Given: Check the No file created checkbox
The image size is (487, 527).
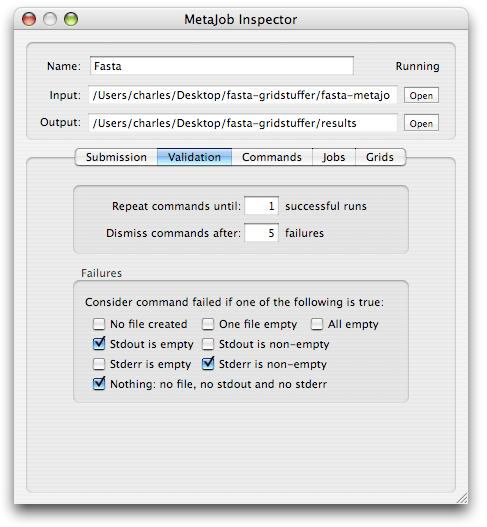Looking at the screenshot, I should (99, 324).
